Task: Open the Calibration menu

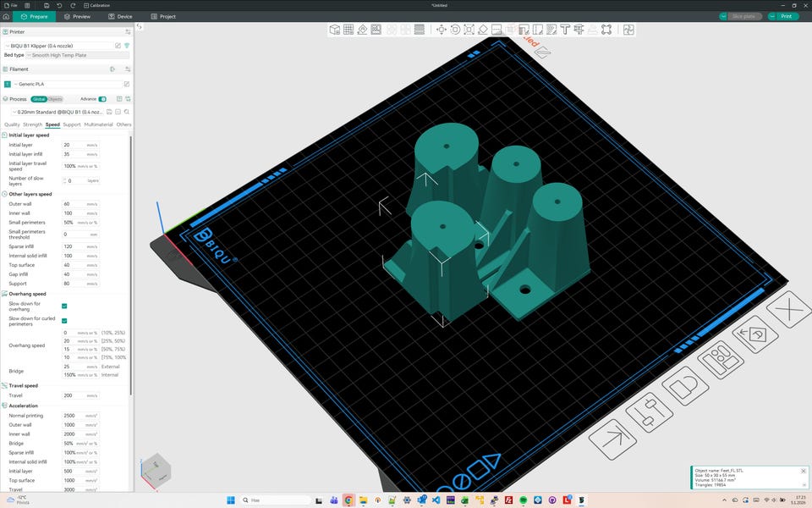Action: (x=96, y=5)
